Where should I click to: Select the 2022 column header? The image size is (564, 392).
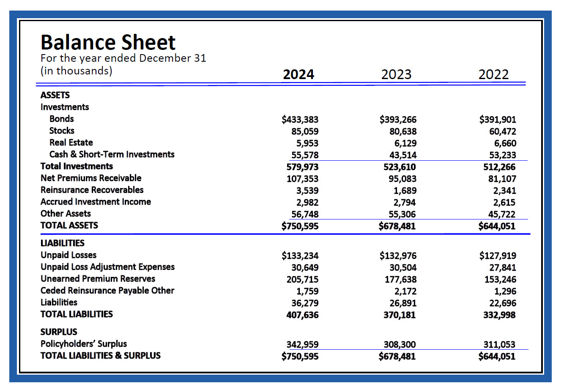coord(493,74)
